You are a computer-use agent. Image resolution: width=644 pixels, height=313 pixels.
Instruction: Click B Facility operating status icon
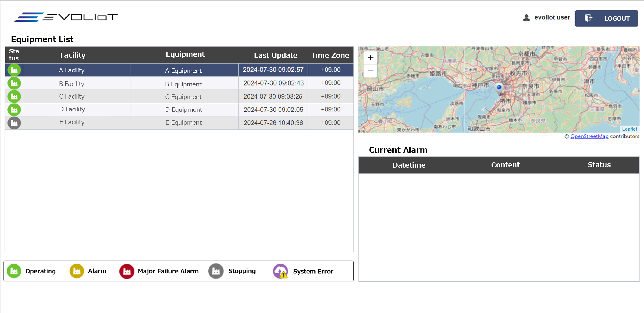[14, 83]
